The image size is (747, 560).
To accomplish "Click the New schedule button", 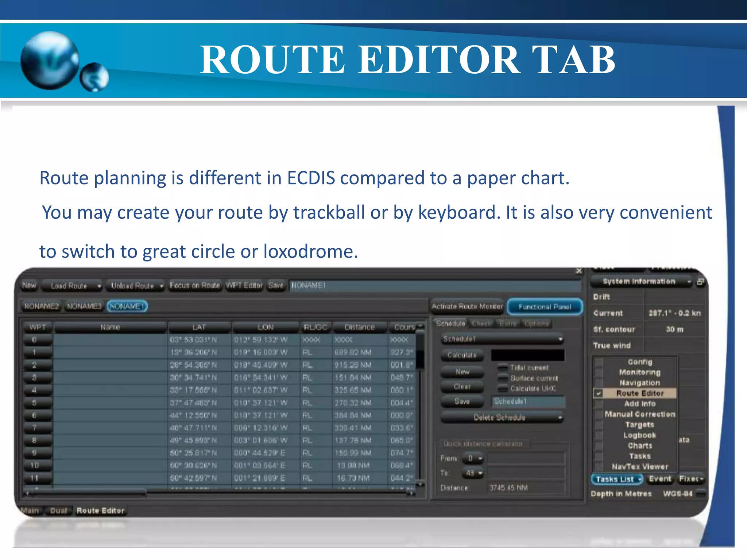I will point(462,372).
